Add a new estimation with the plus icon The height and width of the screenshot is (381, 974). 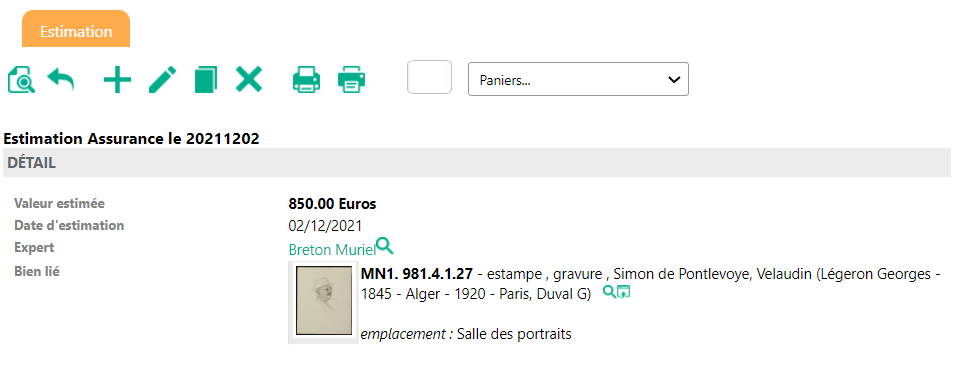pos(117,80)
